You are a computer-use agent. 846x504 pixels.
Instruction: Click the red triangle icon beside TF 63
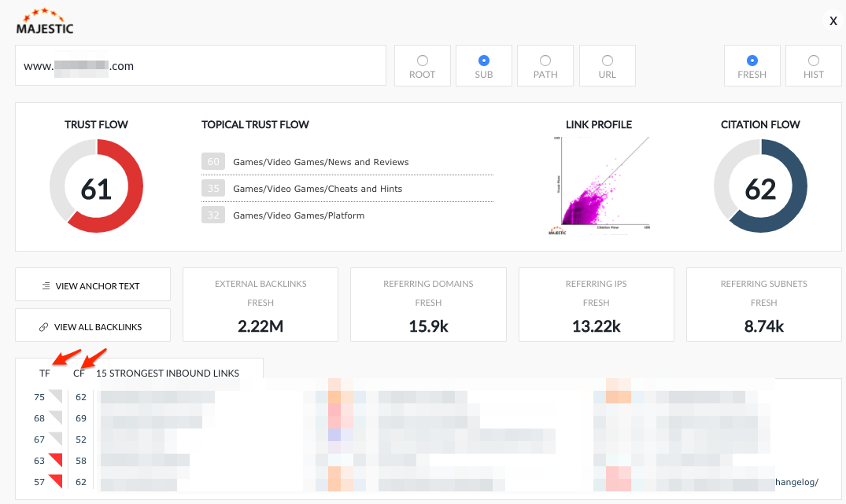tap(55, 459)
